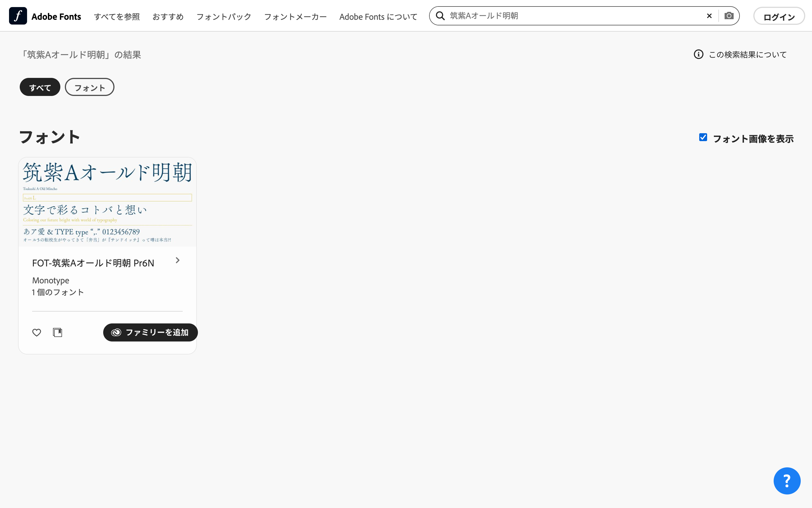Screen dimensions: 812x508
Task: Click ファミリーを追加 button
Action: [150, 332]
